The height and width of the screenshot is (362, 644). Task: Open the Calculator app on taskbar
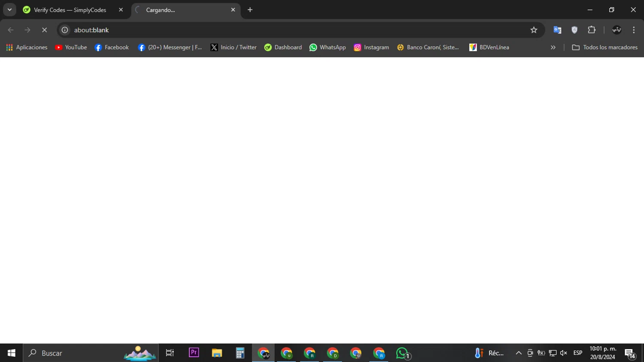pyautogui.click(x=240, y=353)
